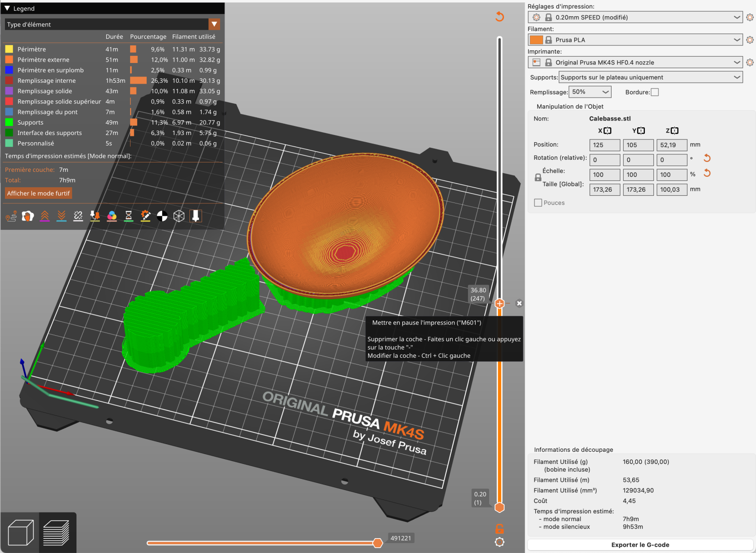Click printer image icon in Imprimante dropdown
The height and width of the screenshot is (553, 756).
pos(536,63)
